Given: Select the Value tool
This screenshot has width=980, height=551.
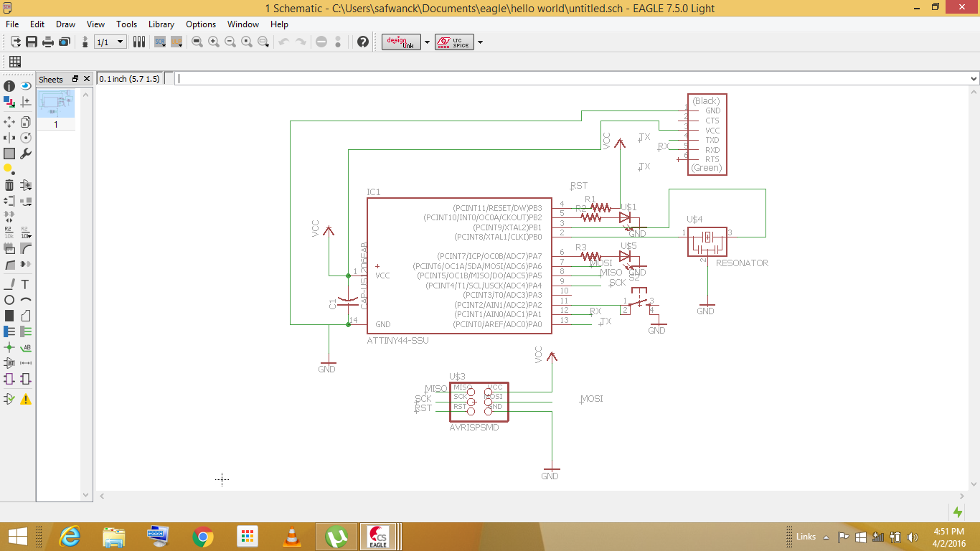Looking at the screenshot, I should (x=26, y=232).
